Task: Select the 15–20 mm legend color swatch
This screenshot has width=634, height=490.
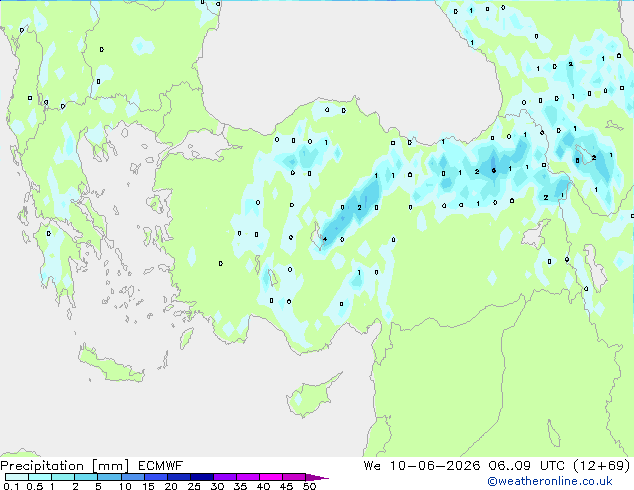Action: [x=155, y=477]
